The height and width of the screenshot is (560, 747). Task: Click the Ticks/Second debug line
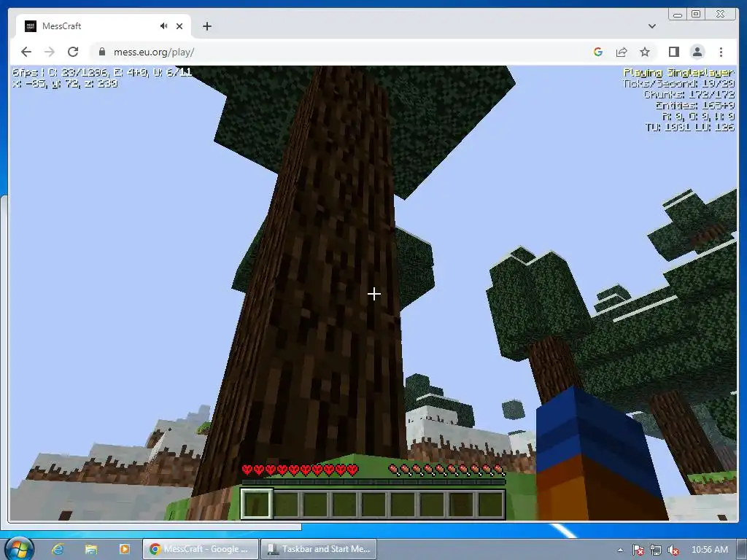point(678,83)
